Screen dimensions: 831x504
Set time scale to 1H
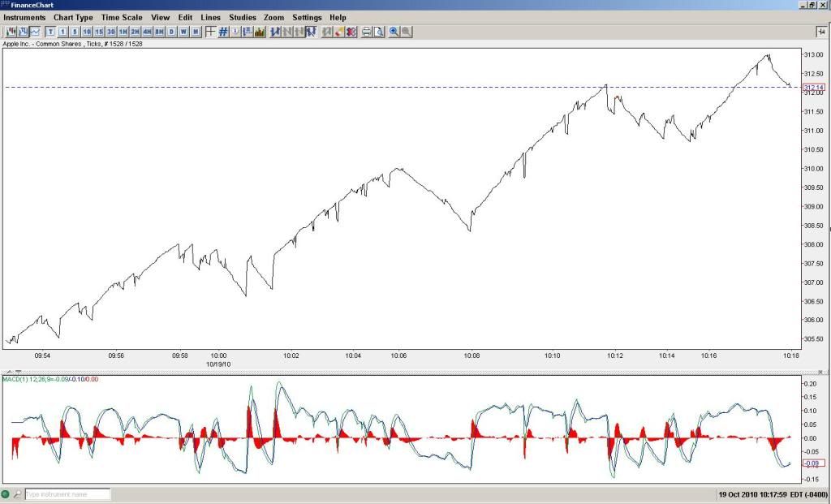(x=123, y=32)
